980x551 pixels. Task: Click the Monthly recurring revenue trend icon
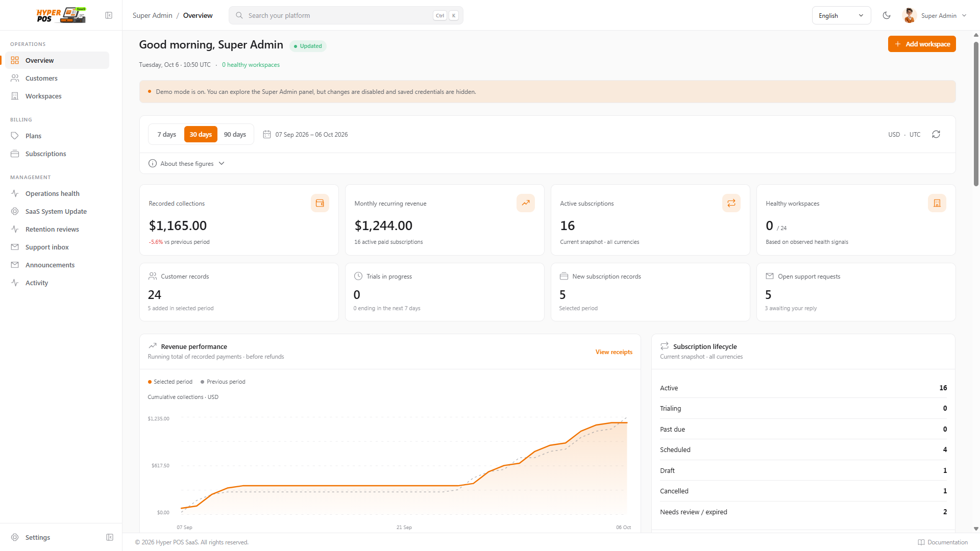pos(526,203)
